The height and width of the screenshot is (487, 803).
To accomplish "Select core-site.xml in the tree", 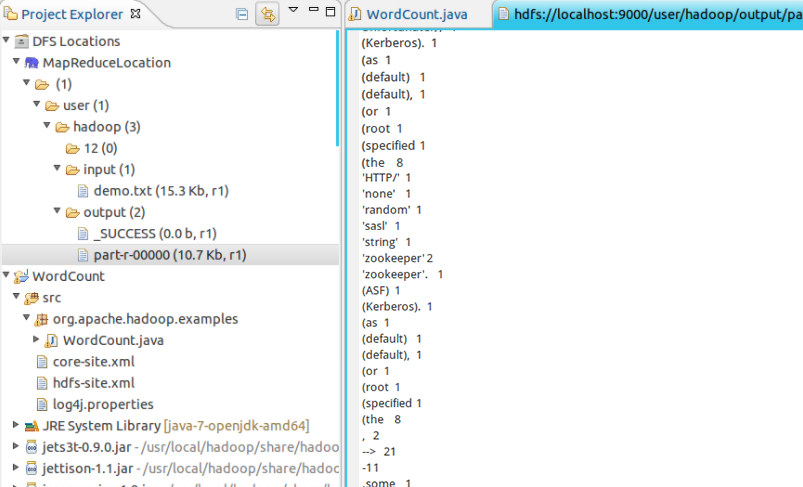I will (x=93, y=362).
